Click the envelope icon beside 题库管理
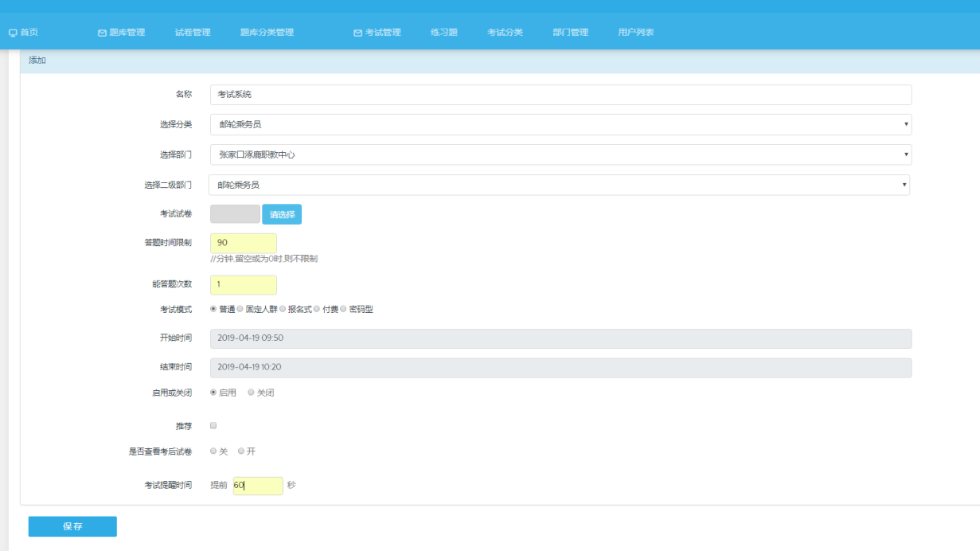 pos(102,33)
